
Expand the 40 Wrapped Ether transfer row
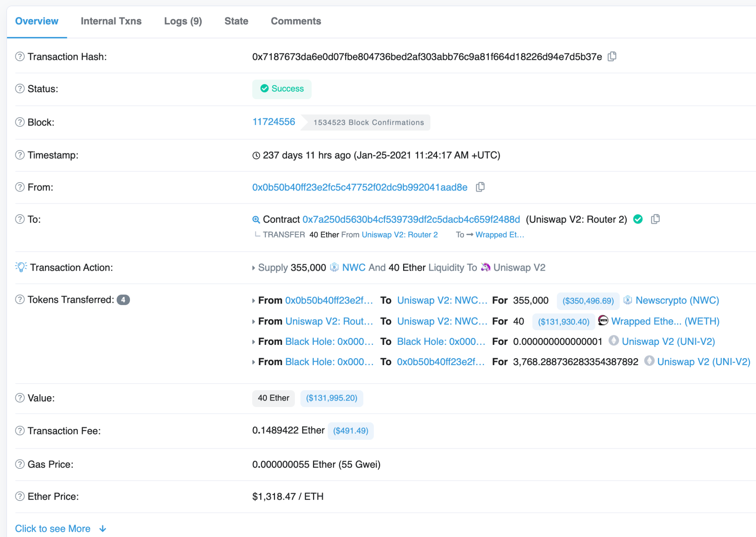click(x=254, y=322)
